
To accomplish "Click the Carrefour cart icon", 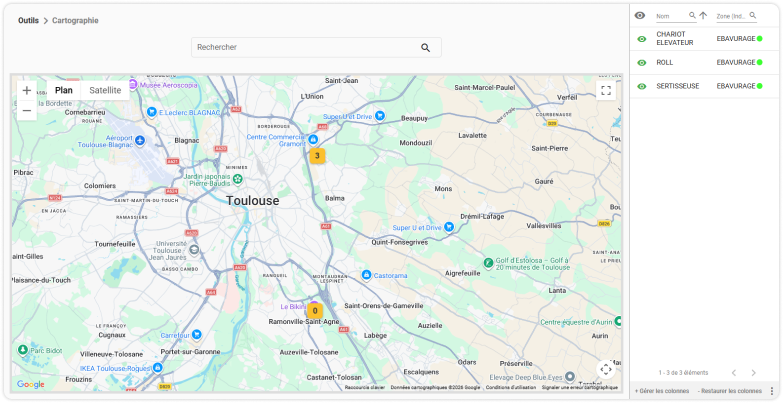I will coord(197,334).
